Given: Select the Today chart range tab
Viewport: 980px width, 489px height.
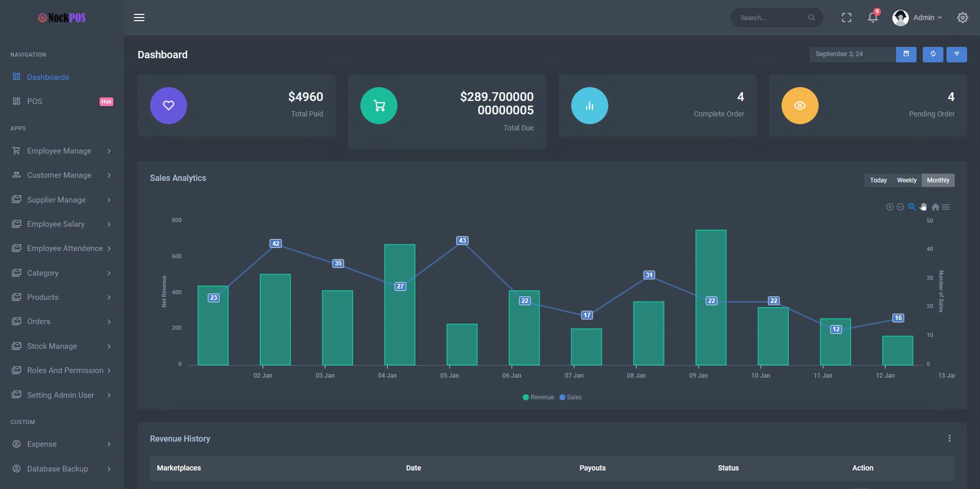Looking at the screenshot, I should pyautogui.click(x=878, y=180).
